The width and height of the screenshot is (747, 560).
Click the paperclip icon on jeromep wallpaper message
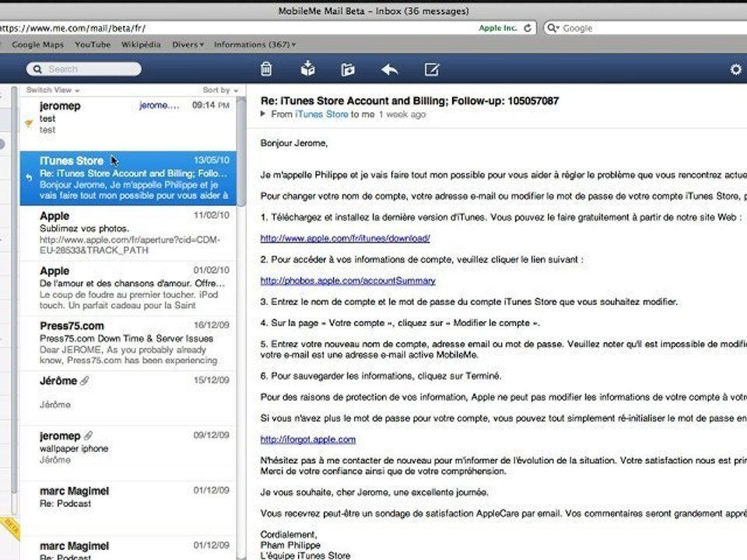tap(88, 436)
